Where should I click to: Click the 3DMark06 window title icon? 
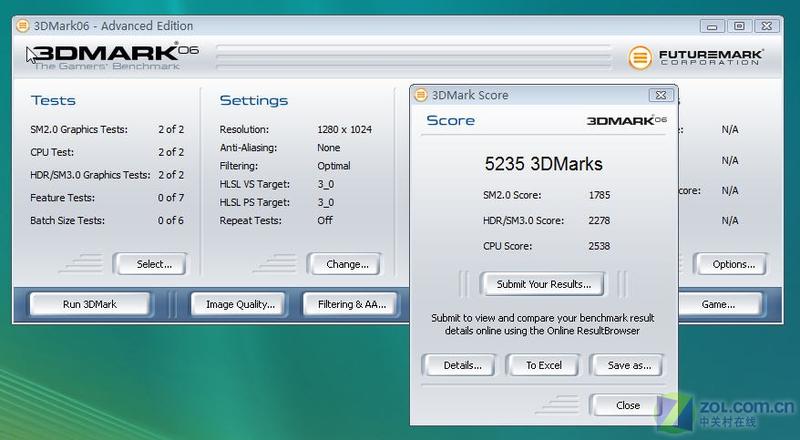[x=22, y=26]
